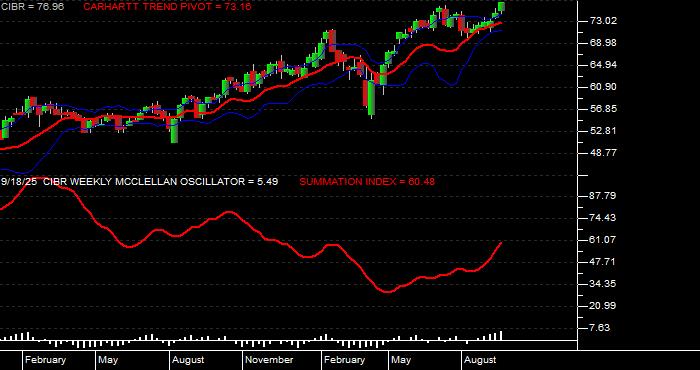Viewport: 700px width, 370px height.
Task: Click the last August label on time axis
Action: tap(480, 360)
